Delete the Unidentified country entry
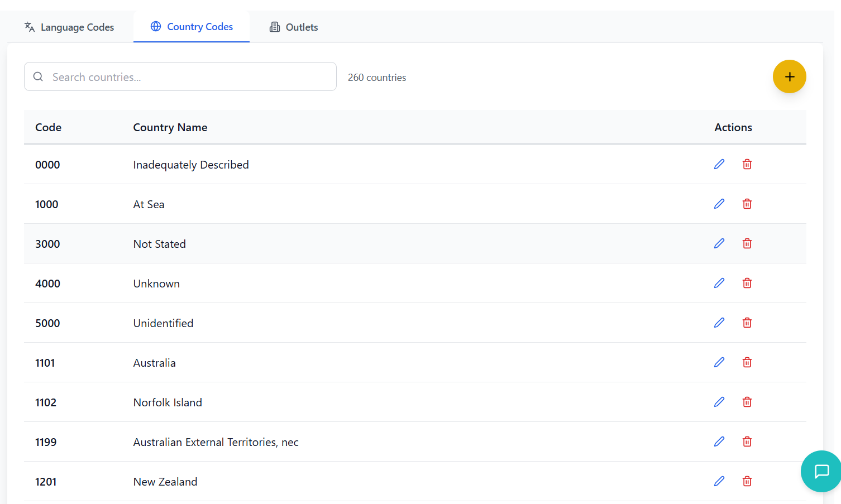This screenshot has height=504, width=841. click(x=747, y=323)
